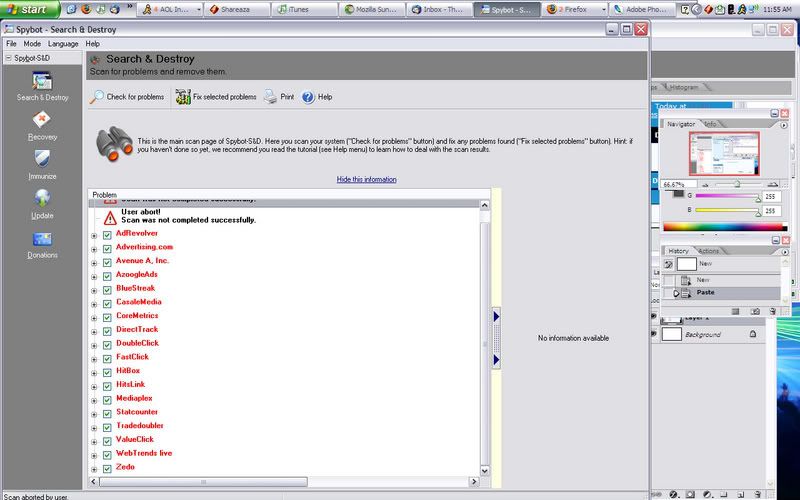Screen dimensions: 800x500
Task: Click the B color slider in Photoshop
Action: pyautogui.click(x=728, y=210)
